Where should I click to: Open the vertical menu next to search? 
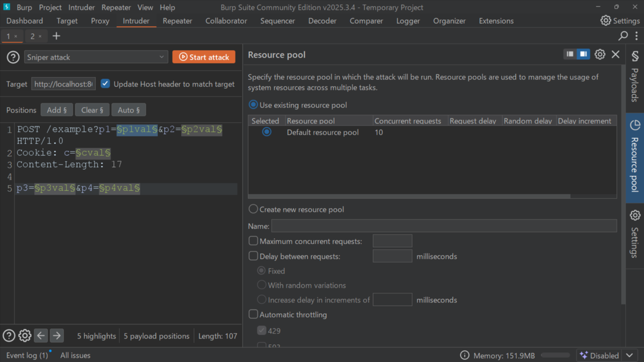636,36
